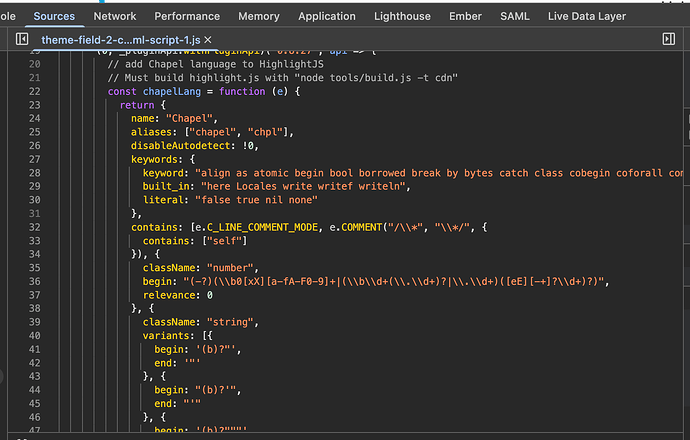Click the built_in keywords string
Viewport: 690px width, 440px height.
pyautogui.click(x=303, y=187)
